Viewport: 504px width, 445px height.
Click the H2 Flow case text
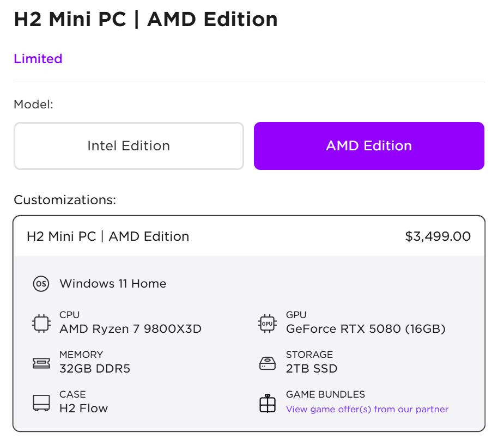tap(83, 409)
